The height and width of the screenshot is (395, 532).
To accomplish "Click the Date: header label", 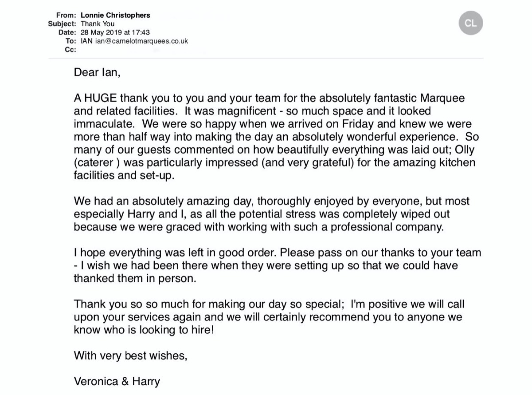I will coord(67,32).
